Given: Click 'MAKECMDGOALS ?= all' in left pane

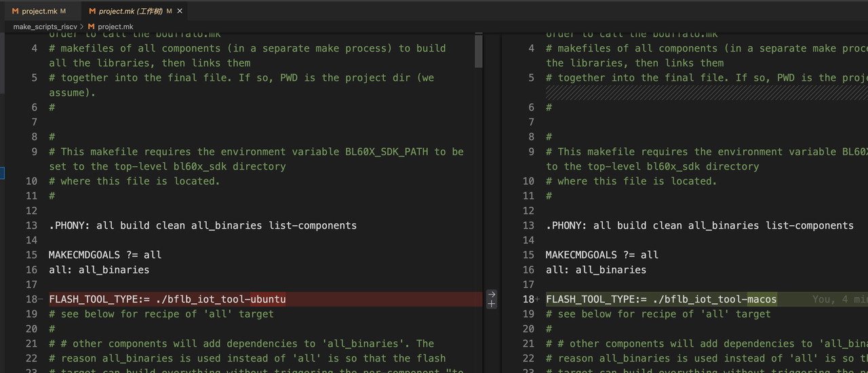Looking at the screenshot, I should pyautogui.click(x=105, y=255).
